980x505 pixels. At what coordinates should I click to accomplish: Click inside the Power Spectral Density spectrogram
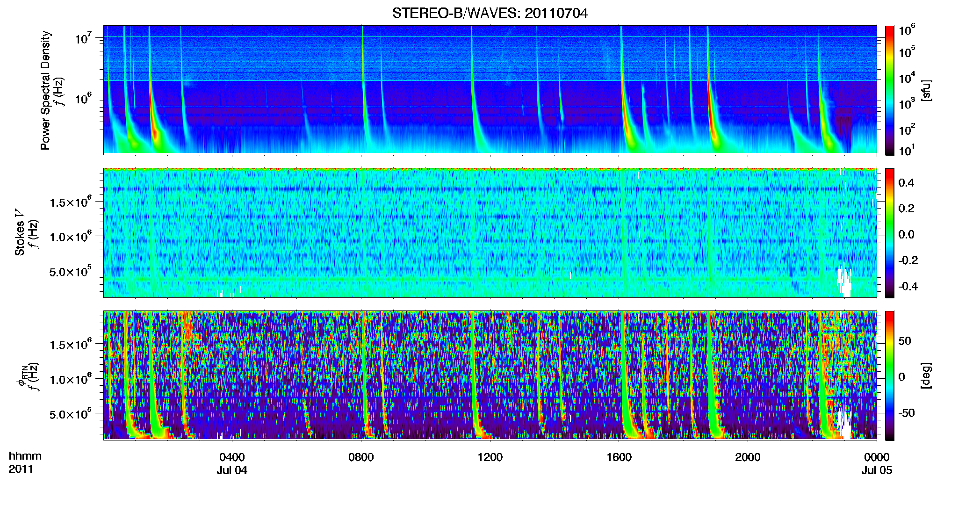point(490,90)
